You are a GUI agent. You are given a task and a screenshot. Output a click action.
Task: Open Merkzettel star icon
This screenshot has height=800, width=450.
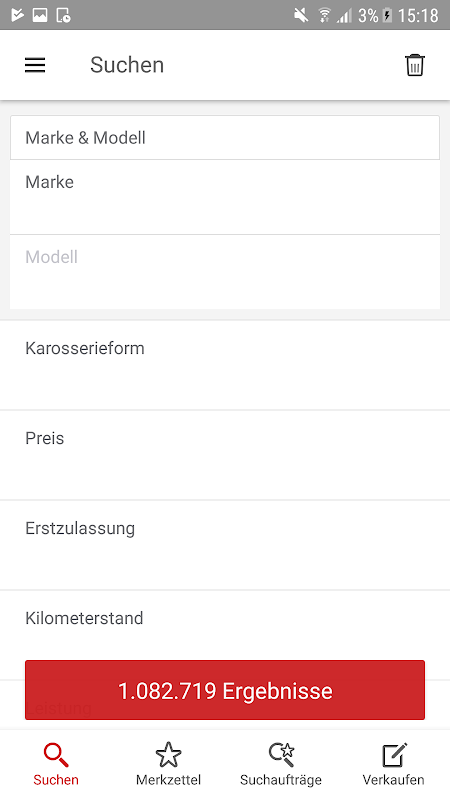[x=168, y=755]
